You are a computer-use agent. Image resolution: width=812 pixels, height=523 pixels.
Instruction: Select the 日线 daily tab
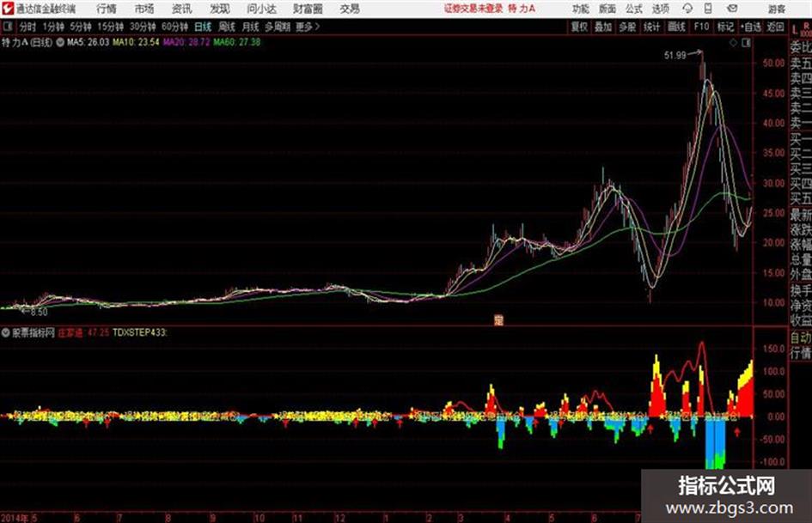pyautogui.click(x=203, y=27)
